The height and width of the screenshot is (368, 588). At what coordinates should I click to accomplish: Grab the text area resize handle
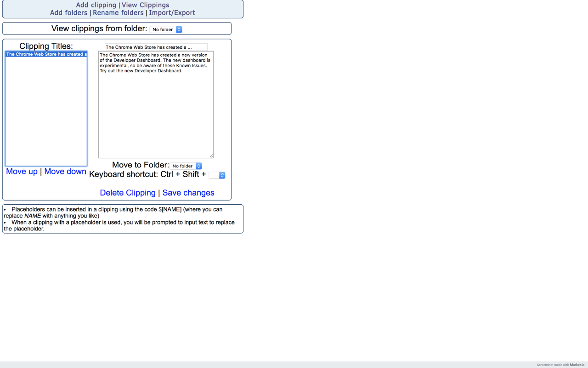211,156
